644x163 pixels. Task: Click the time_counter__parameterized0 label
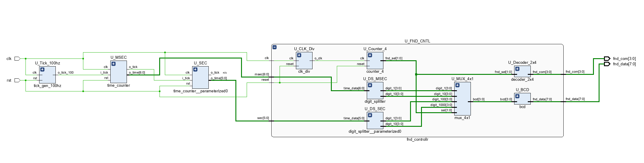pyautogui.click(x=200, y=91)
